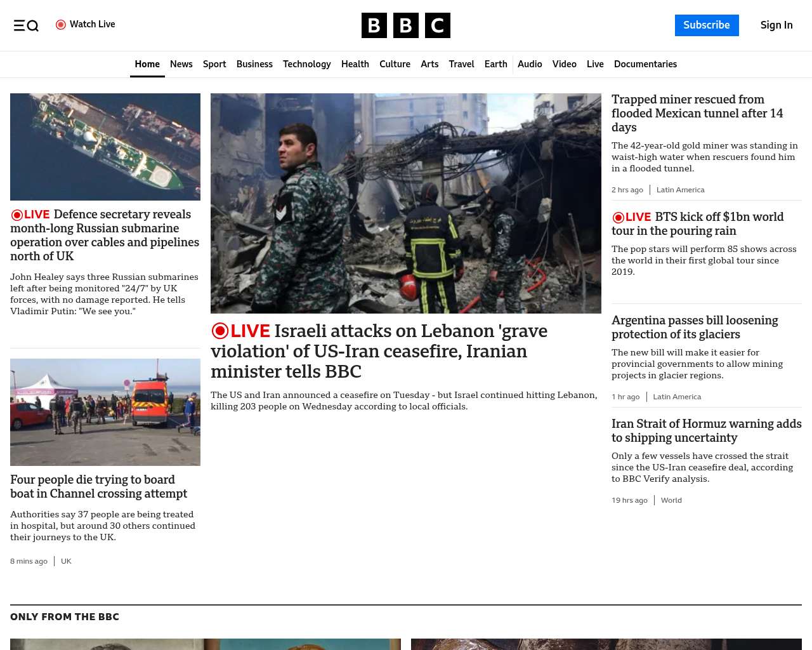Click the 'ONLY FROM THE BBC' heading
Screen dimensions: 812x650
pos(65,617)
